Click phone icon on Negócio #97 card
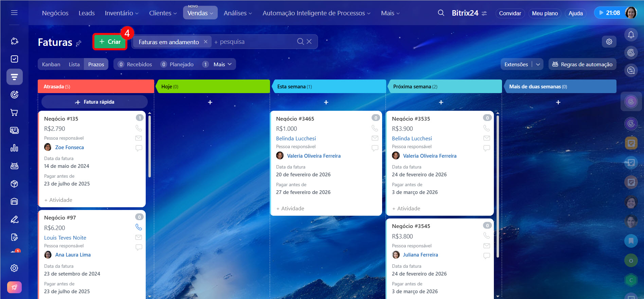 tap(139, 227)
